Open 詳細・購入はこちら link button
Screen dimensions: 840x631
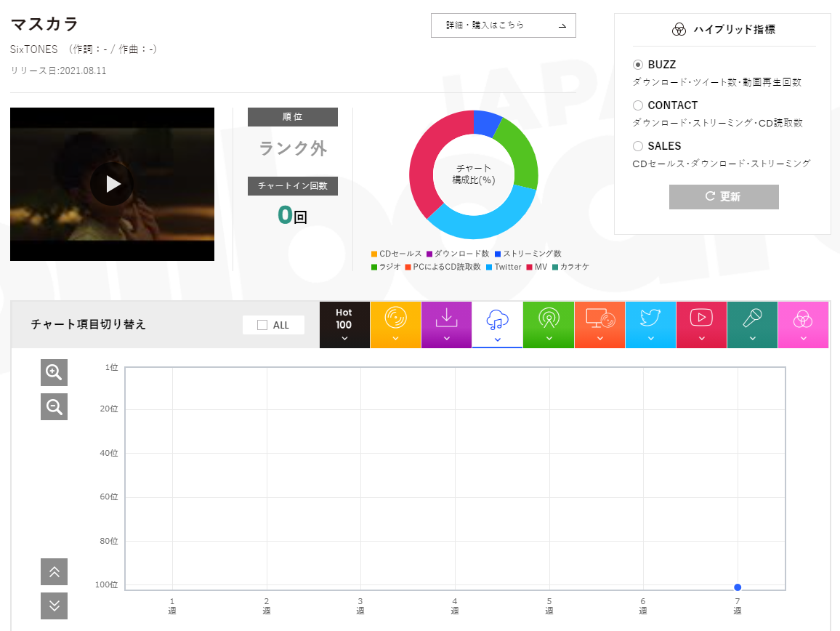pyautogui.click(x=503, y=25)
